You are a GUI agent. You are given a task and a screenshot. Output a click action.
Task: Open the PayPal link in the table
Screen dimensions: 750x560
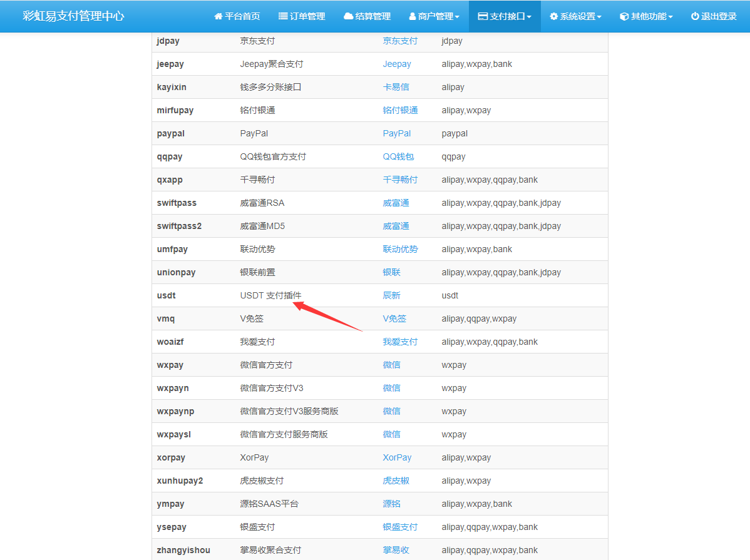pos(397,133)
